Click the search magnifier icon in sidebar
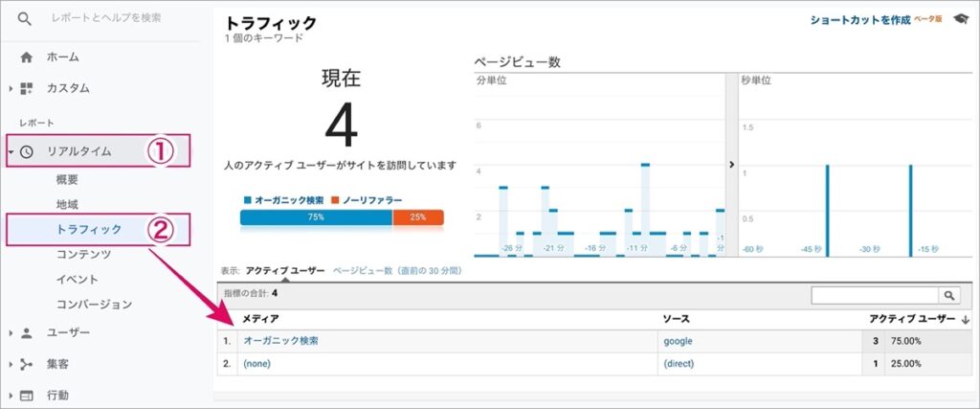980x409 pixels. (24, 19)
